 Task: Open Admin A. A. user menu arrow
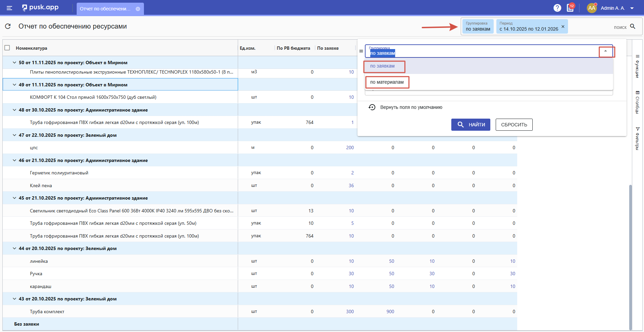(x=632, y=8)
